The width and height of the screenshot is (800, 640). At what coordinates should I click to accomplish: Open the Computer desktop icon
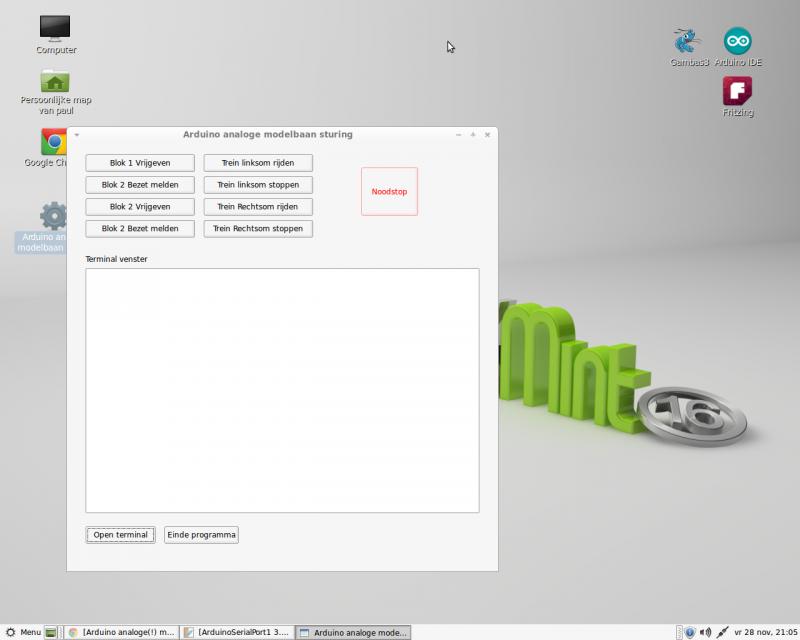pos(55,34)
